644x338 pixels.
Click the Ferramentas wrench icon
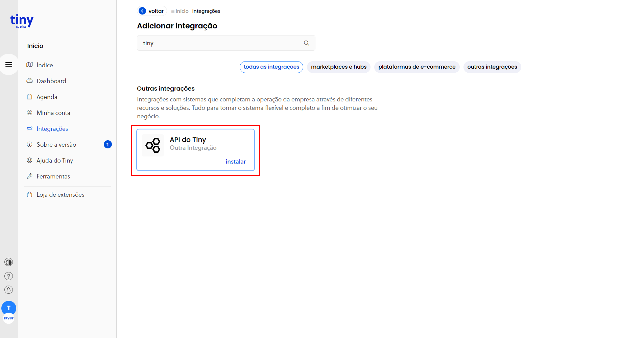[30, 176]
